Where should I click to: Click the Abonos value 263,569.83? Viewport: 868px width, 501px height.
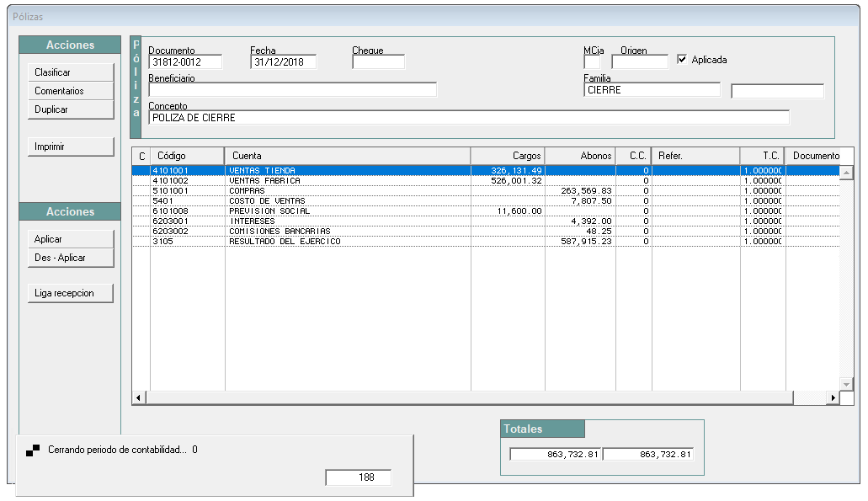coord(586,191)
